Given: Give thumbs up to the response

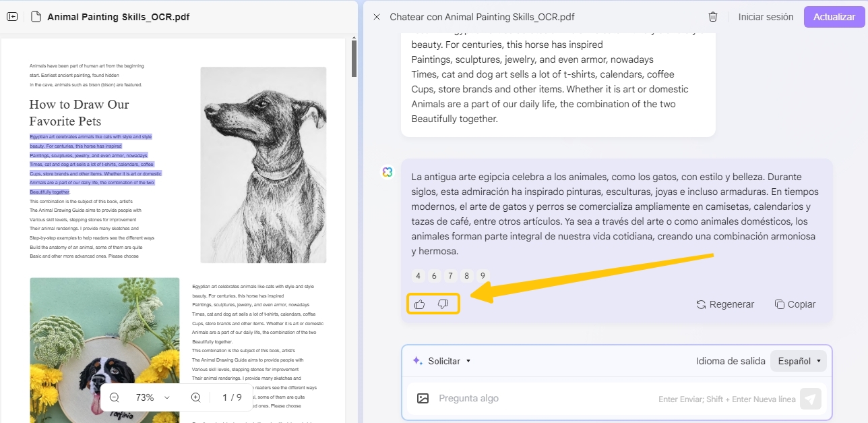Looking at the screenshot, I should pos(420,304).
